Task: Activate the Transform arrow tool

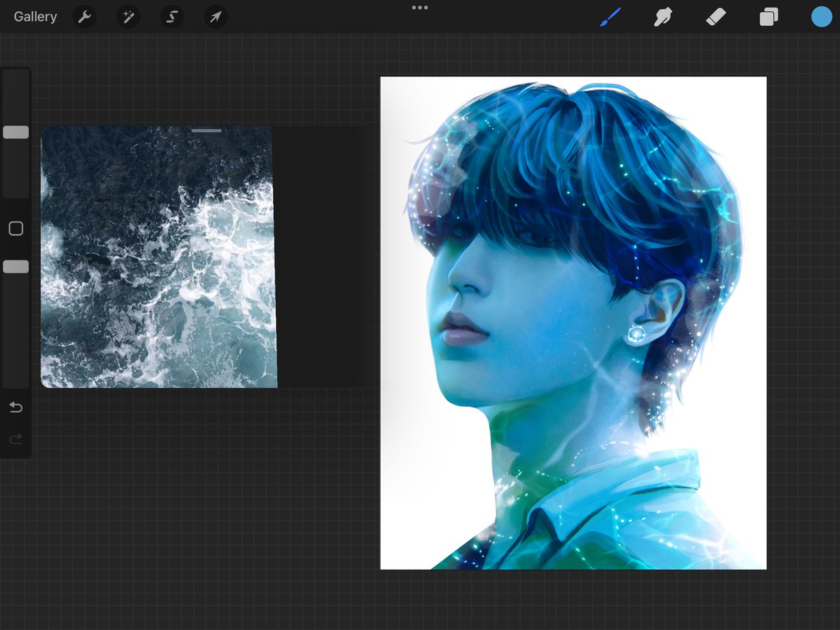Action: (216, 17)
